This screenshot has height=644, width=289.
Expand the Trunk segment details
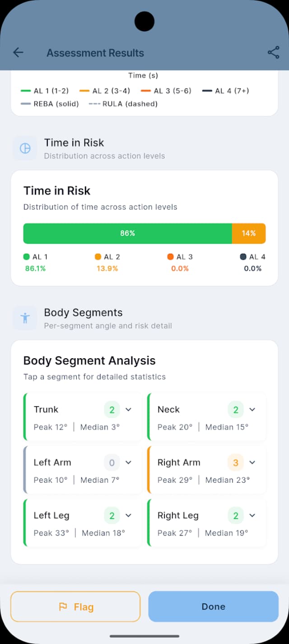pos(128,409)
